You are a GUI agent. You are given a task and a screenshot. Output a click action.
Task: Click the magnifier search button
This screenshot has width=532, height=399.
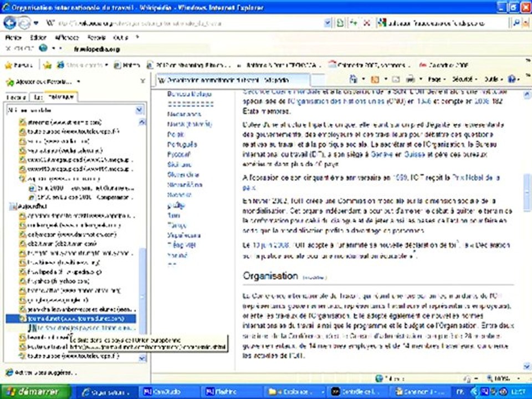click(516, 23)
